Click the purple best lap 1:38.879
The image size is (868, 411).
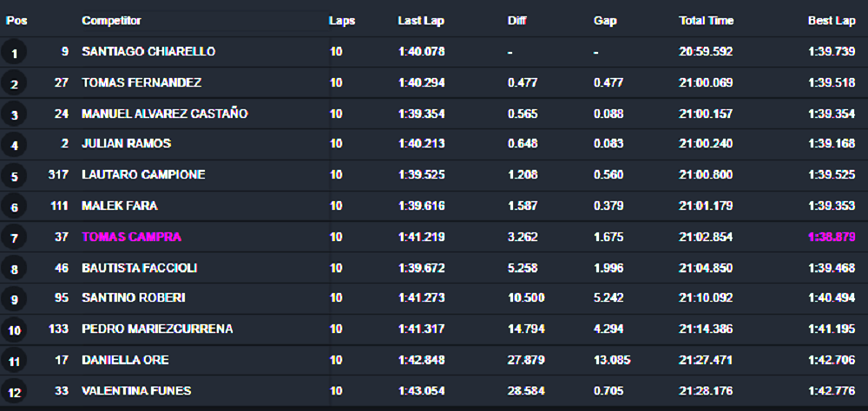tap(832, 237)
